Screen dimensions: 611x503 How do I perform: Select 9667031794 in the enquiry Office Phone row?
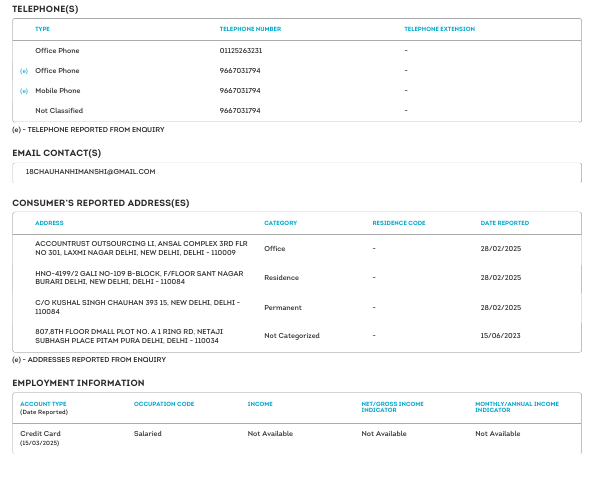pyautogui.click(x=240, y=71)
